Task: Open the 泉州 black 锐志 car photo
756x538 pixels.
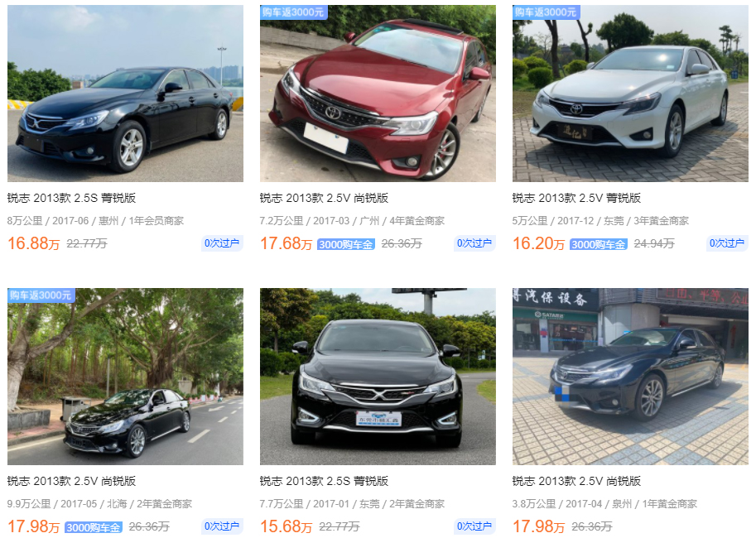Action: (x=630, y=377)
